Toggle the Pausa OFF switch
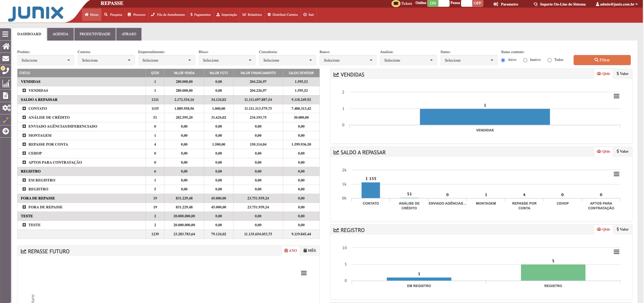The image size is (644, 303). click(472, 3)
